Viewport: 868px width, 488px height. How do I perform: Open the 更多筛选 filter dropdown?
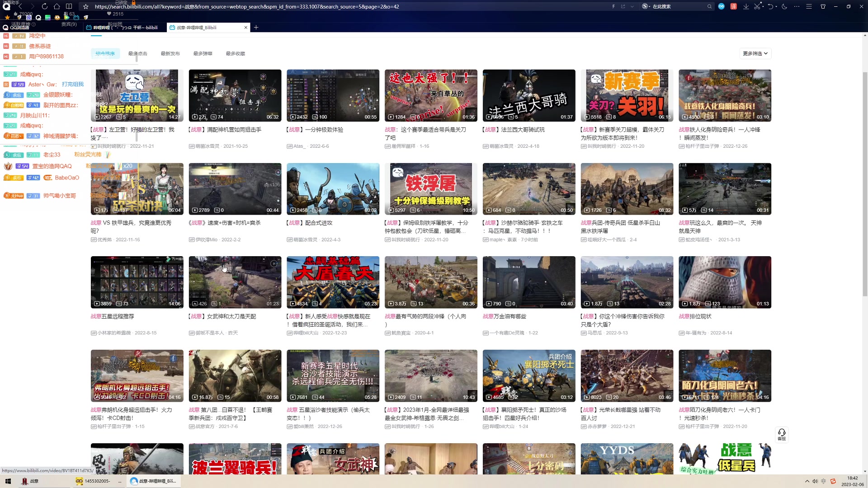(x=755, y=53)
